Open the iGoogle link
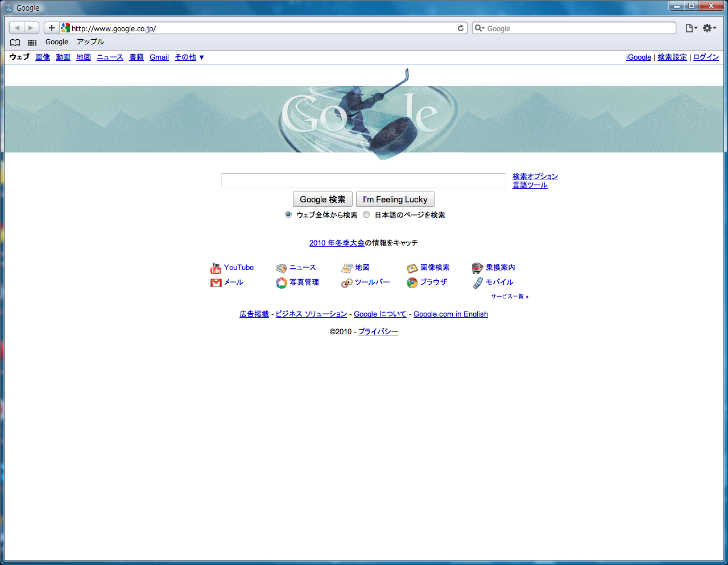 [x=639, y=57]
